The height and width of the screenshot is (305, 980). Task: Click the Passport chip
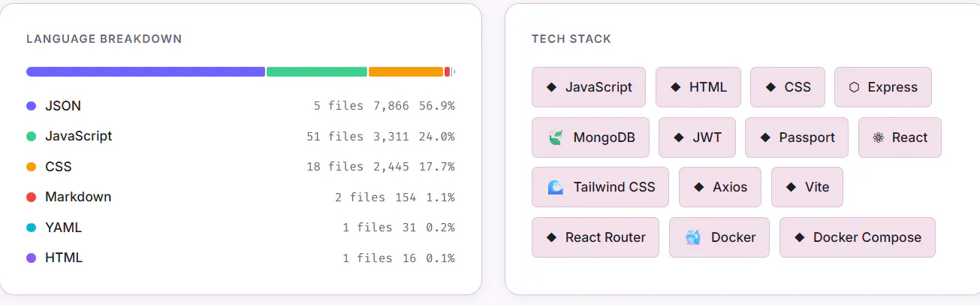(797, 137)
